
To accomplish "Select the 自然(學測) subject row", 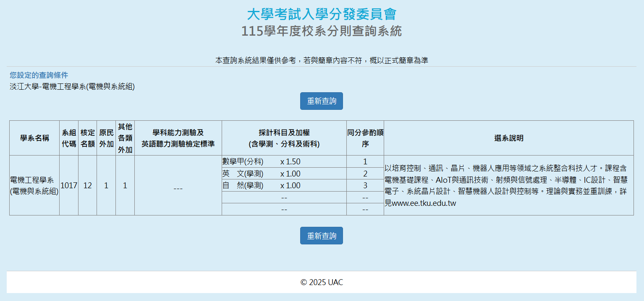I will (x=262, y=185).
